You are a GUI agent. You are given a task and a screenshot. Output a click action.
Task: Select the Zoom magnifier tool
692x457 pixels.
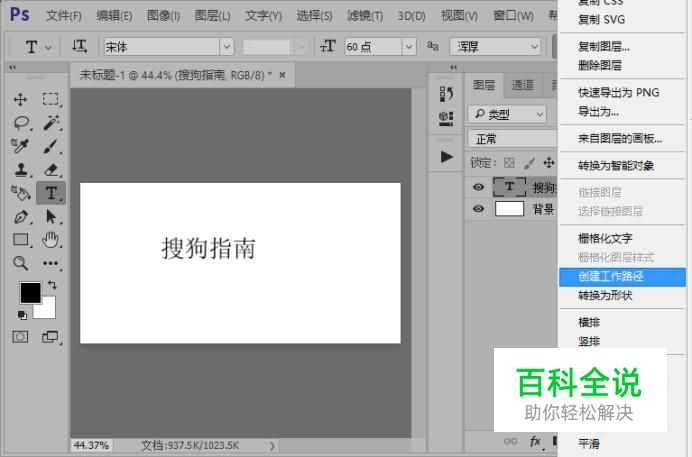pyautogui.click(x=20, y=263)
